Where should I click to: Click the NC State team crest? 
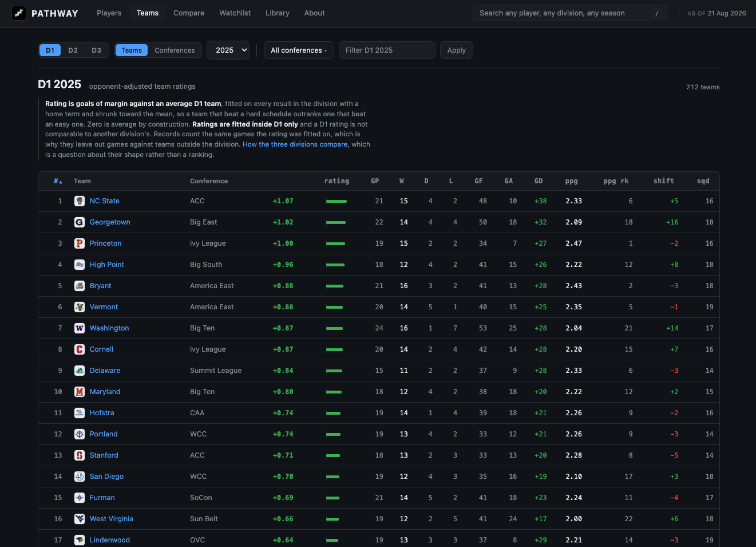[80, 201]
